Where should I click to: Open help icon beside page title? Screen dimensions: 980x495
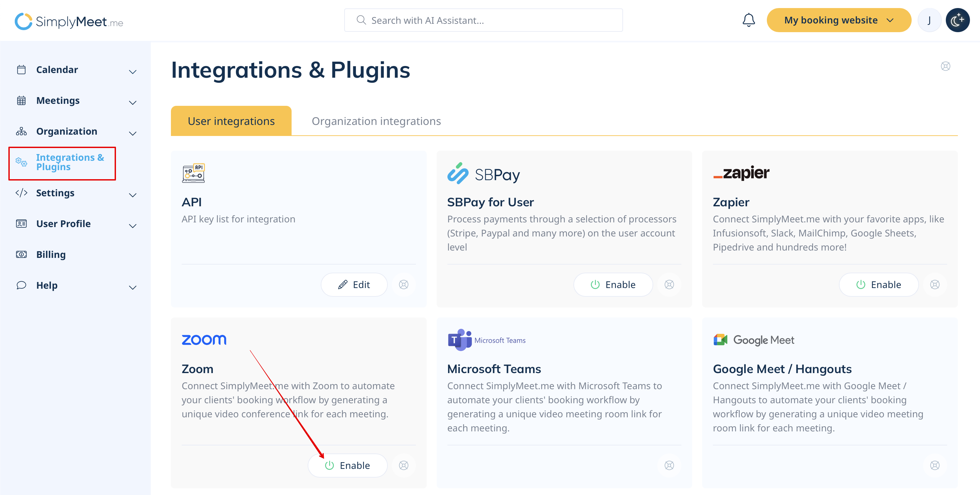pos(945,66)
